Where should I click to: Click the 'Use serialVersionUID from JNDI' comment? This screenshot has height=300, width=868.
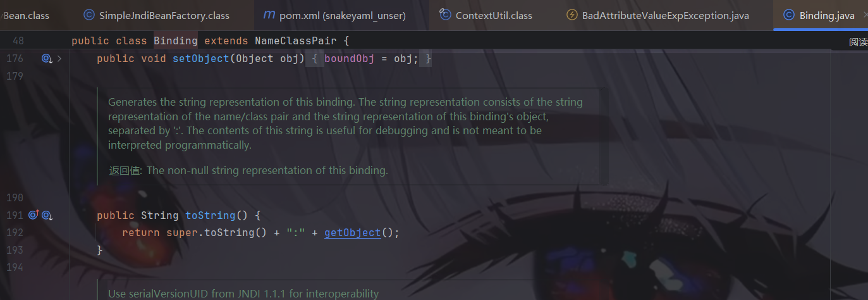point(243,294)
